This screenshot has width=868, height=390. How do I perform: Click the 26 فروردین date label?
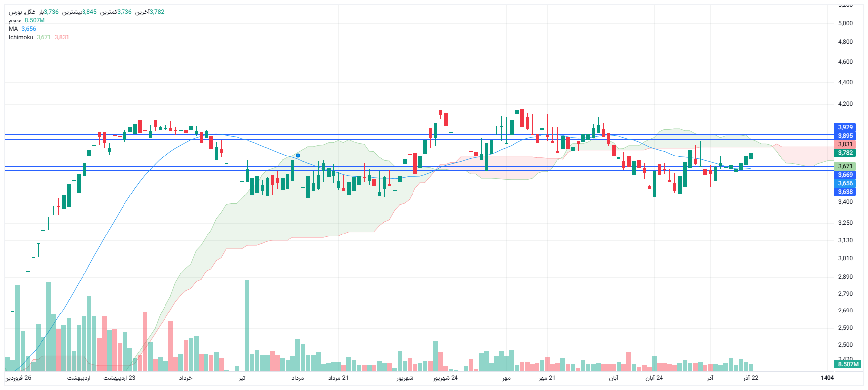pos(18,378)
